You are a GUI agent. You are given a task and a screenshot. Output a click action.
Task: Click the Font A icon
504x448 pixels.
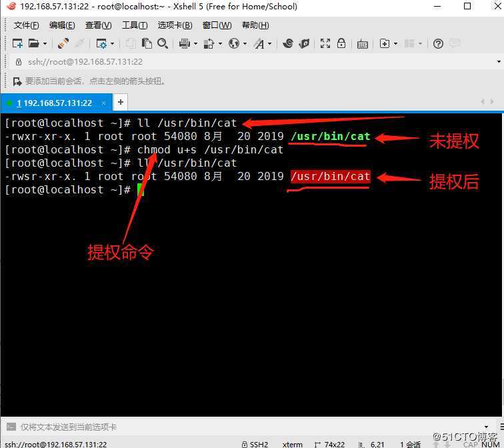coord(259,43)
